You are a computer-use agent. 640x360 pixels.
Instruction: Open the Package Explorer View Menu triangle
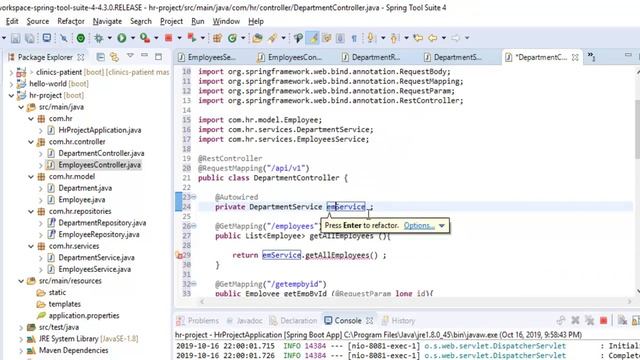pos(130,56)
